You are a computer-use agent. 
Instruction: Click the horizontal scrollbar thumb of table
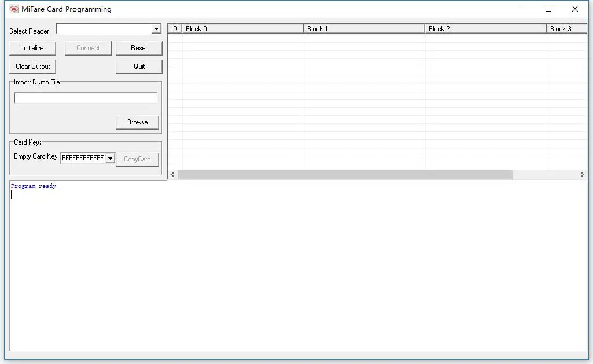pos(345,174)
